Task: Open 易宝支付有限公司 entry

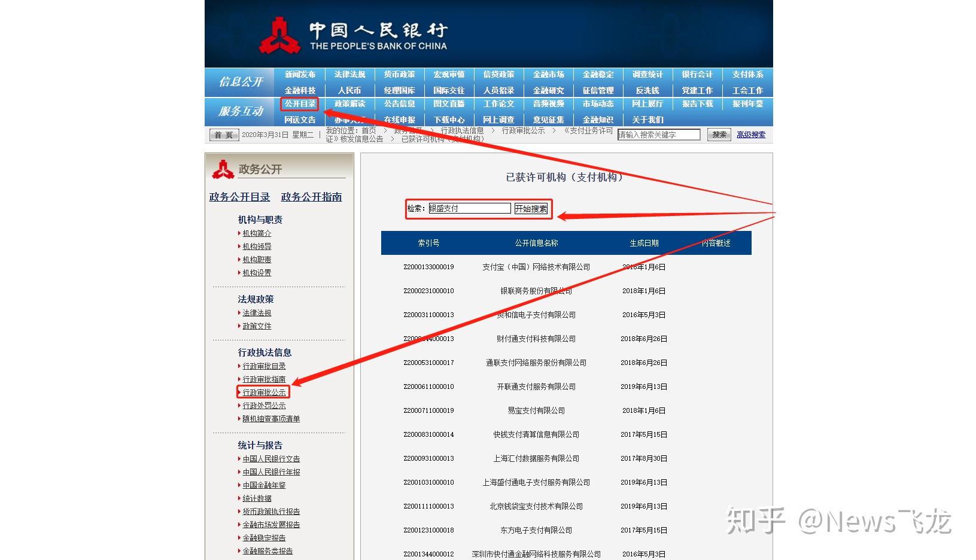Action: [x=536, y=410]
